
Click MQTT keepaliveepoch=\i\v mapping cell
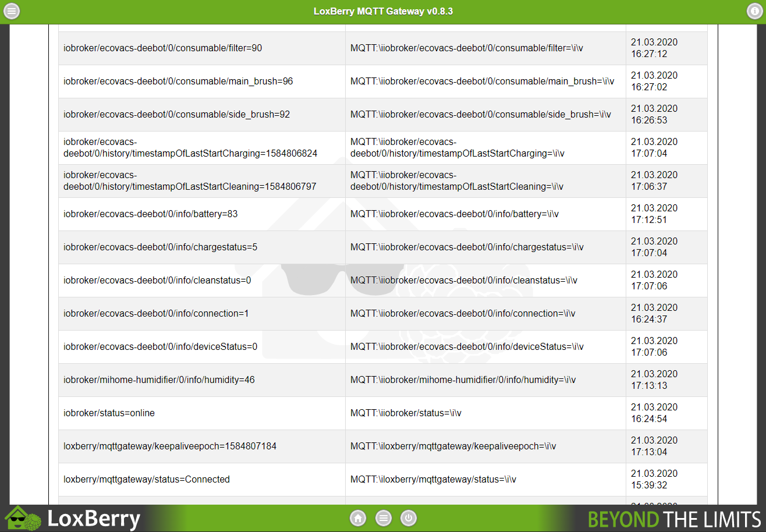click(485, 446)
